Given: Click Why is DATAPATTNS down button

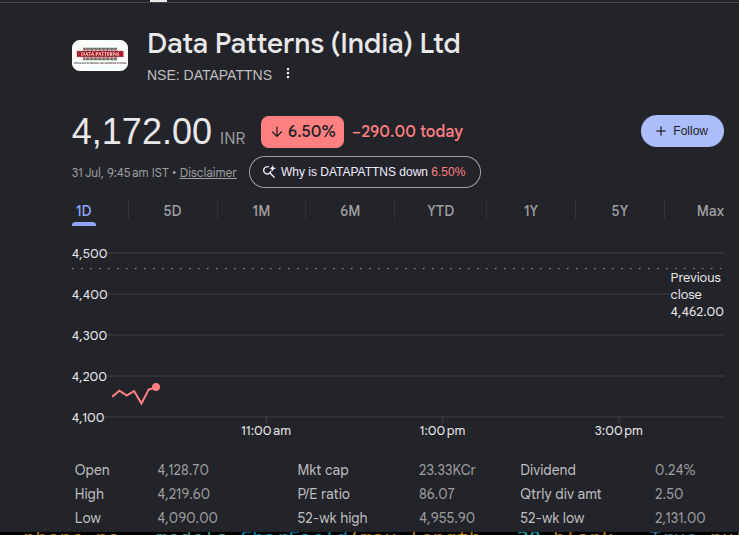Looking at the screenshot, I should pos(365,172).
